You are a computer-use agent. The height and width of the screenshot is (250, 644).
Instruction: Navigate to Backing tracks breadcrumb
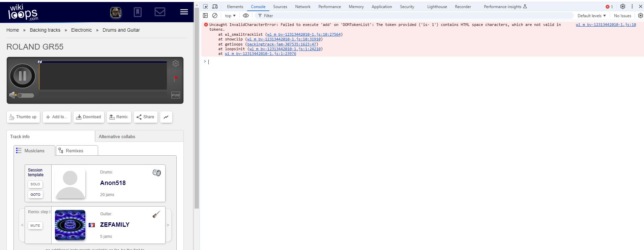45,30
